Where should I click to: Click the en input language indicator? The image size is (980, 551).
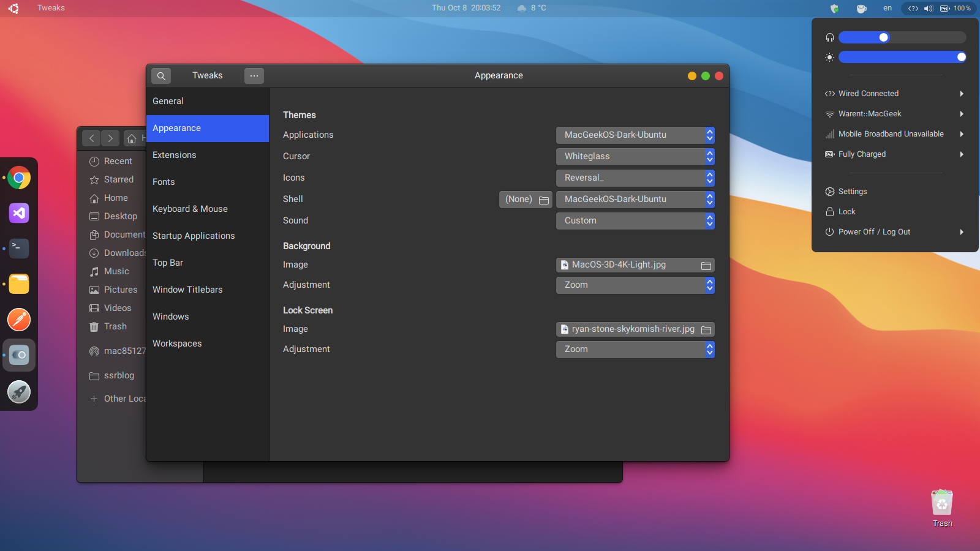point(888,8)
